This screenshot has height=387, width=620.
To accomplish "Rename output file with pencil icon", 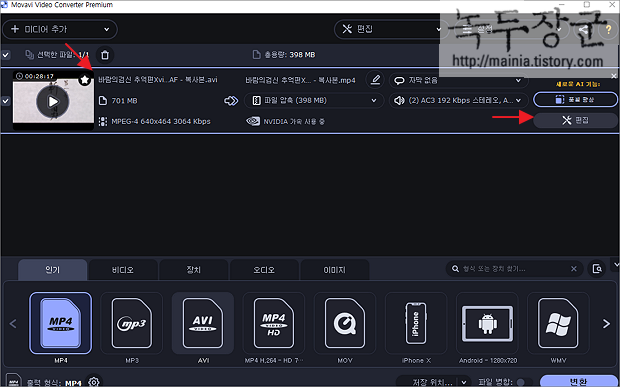I will 375,80.
